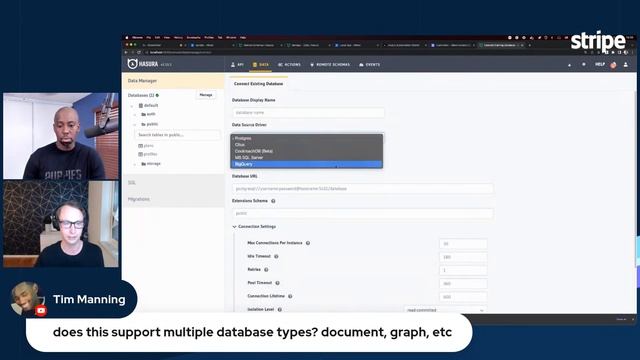Choose Postgres in the driver dropdown
The image size is (640, 360).
coord(307,138)
